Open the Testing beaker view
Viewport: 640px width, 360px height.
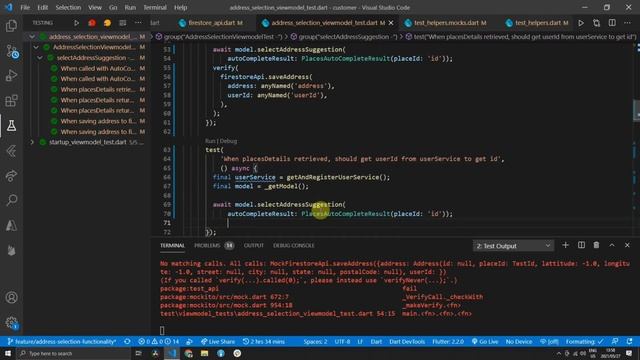coord(11,126)
